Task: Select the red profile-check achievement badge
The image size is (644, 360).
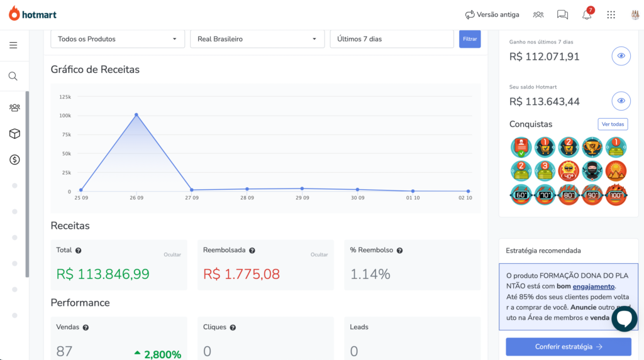Action: [x=521, y=147]
